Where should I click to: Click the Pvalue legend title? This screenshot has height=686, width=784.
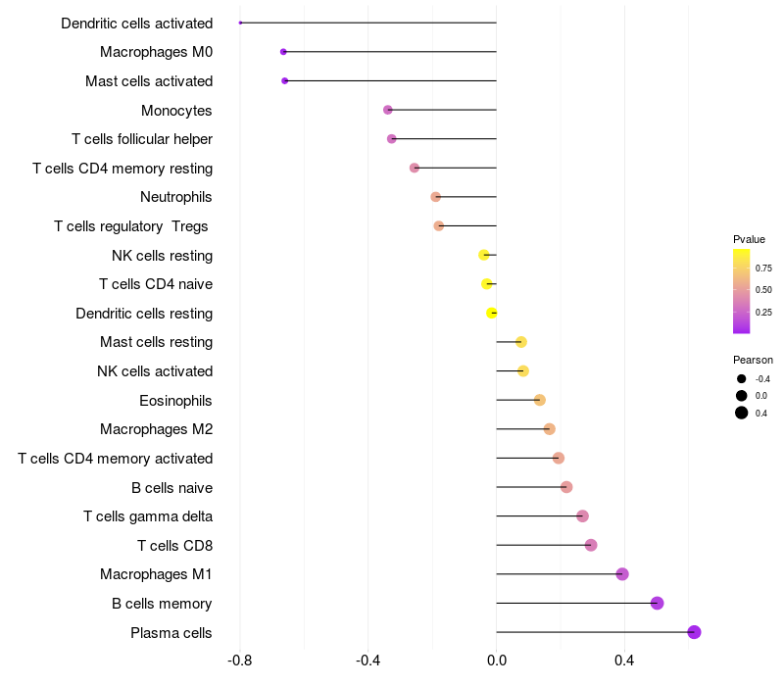[x=749, y=239]
